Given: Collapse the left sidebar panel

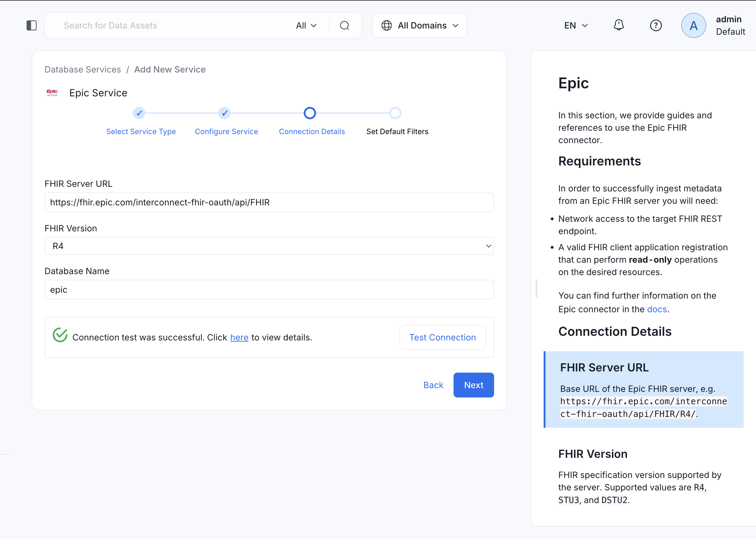Looking at the screenshot, I should (x=32, y=25).
